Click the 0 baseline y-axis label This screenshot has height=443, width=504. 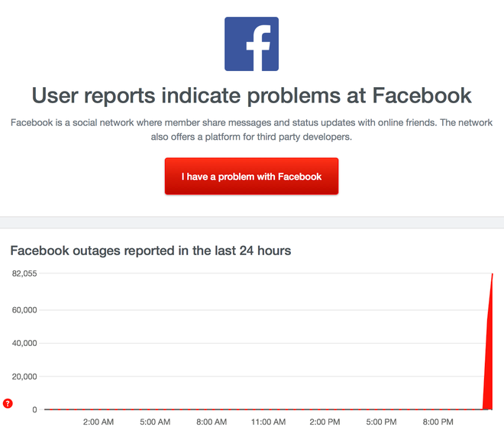(x=34, y=410)
